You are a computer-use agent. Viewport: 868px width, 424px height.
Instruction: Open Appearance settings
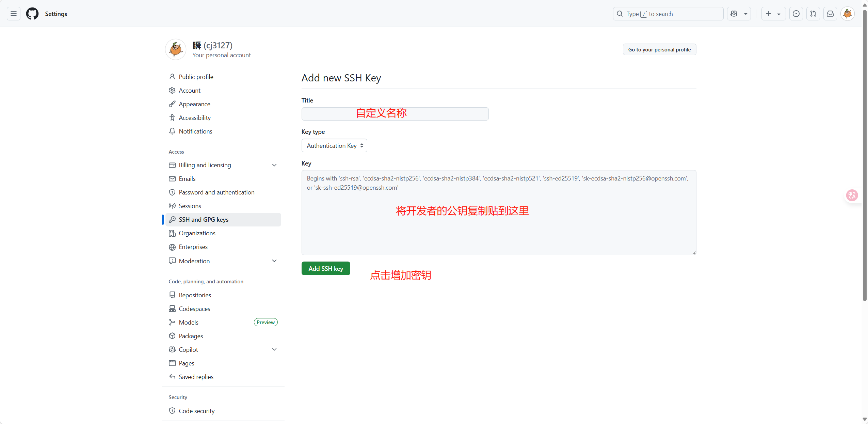[x=223, y=104]
